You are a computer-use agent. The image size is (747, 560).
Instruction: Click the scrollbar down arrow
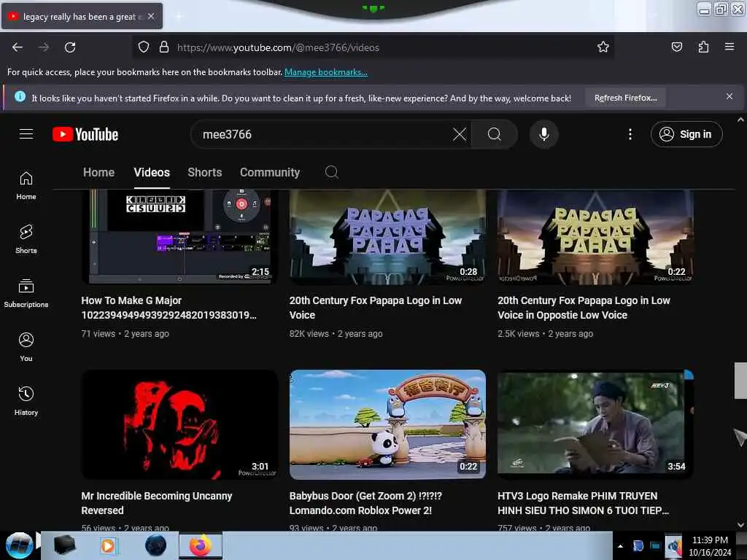[740, 524]
